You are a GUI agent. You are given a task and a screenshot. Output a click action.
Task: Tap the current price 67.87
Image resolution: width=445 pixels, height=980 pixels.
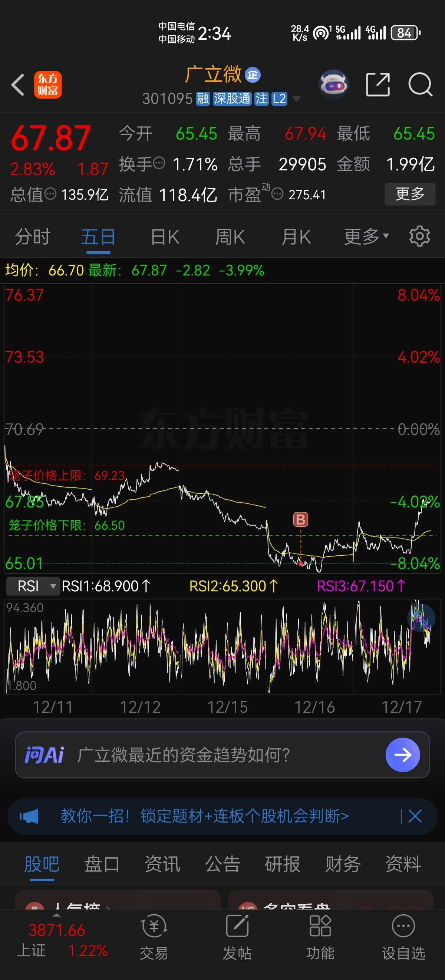pyautogui.click(x=50, y=138)
